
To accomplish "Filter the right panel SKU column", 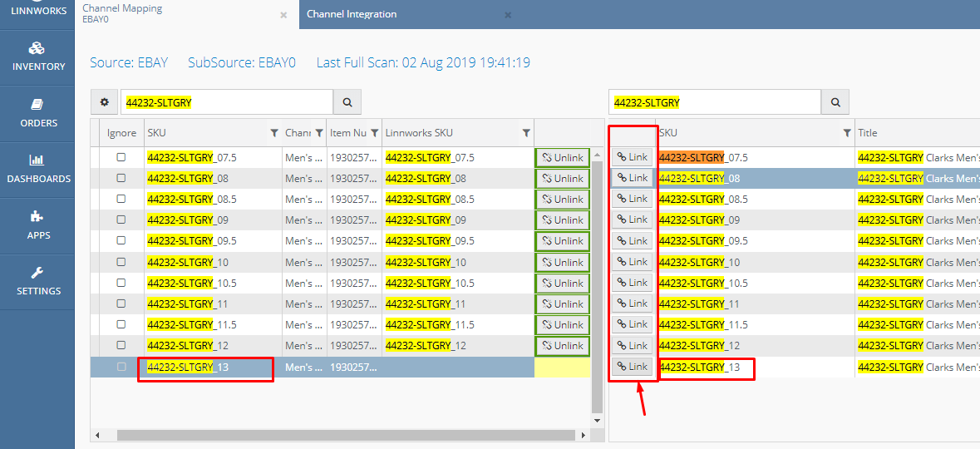I will (847, 132).
